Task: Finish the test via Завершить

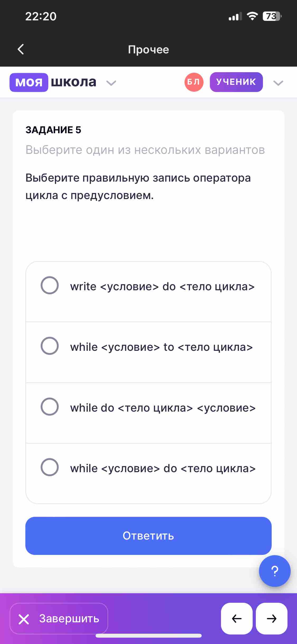Action: pyautogui.click(x=59, y=618)
